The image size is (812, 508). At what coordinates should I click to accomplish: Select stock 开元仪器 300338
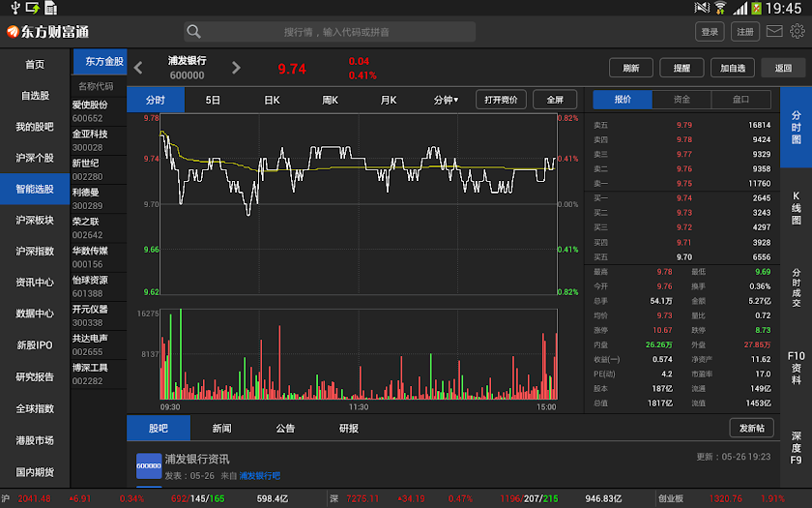99,315
